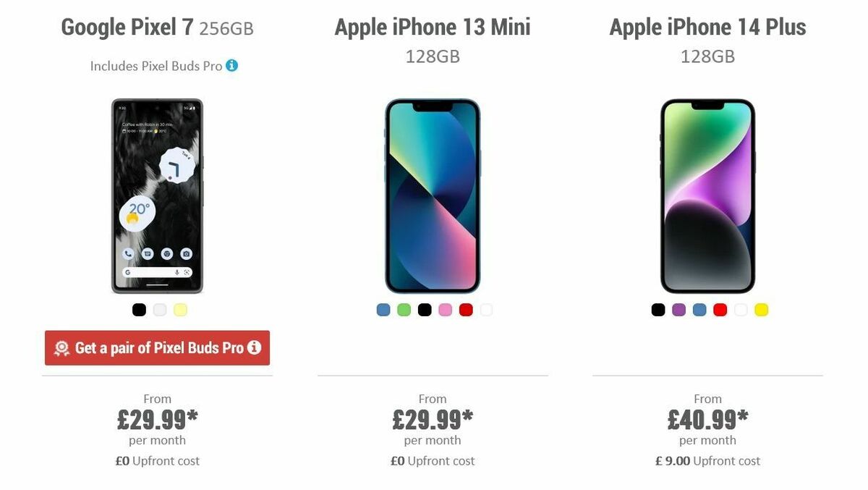Select the blue color for iPhone 14 Plus
The image size is (868, 490).
click(699, 310)
